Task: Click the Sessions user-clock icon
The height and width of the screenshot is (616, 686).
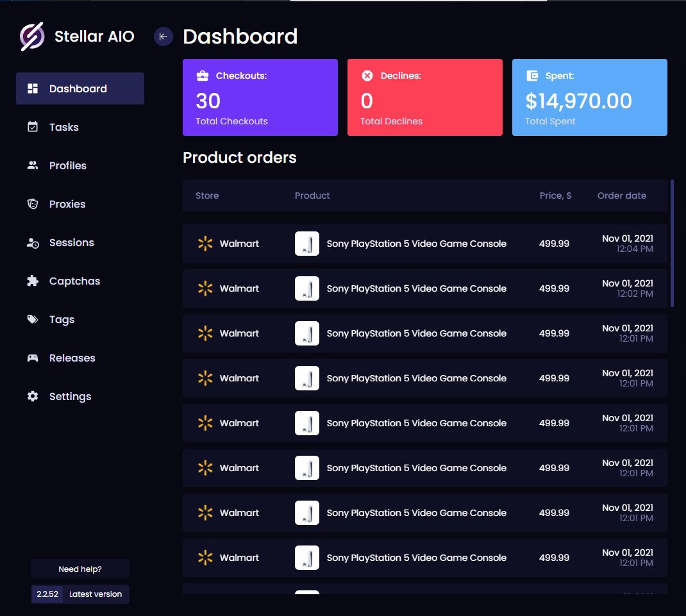Action: click(33, 243)
